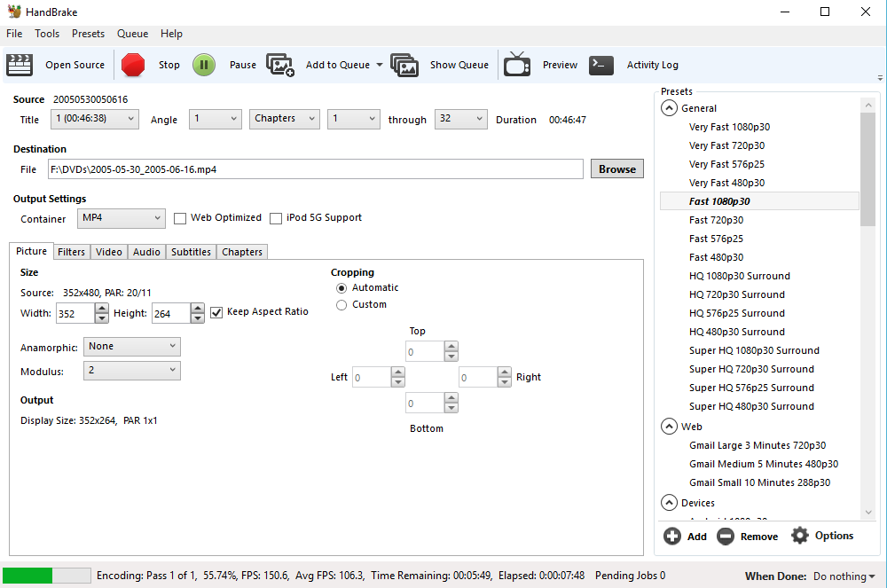Screen dimensions: 887x588
Task: Open the File menu
Action: (14, 34)
